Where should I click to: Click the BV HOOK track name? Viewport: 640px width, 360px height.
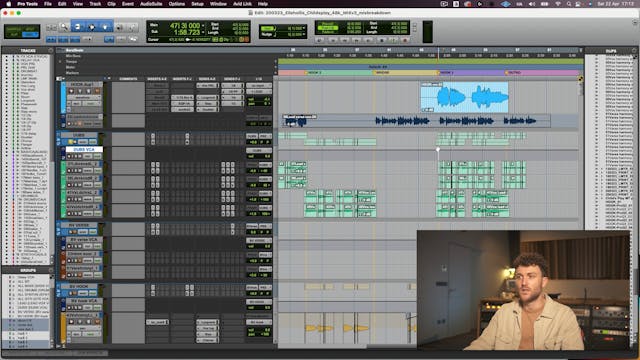(x=79, y=287)
